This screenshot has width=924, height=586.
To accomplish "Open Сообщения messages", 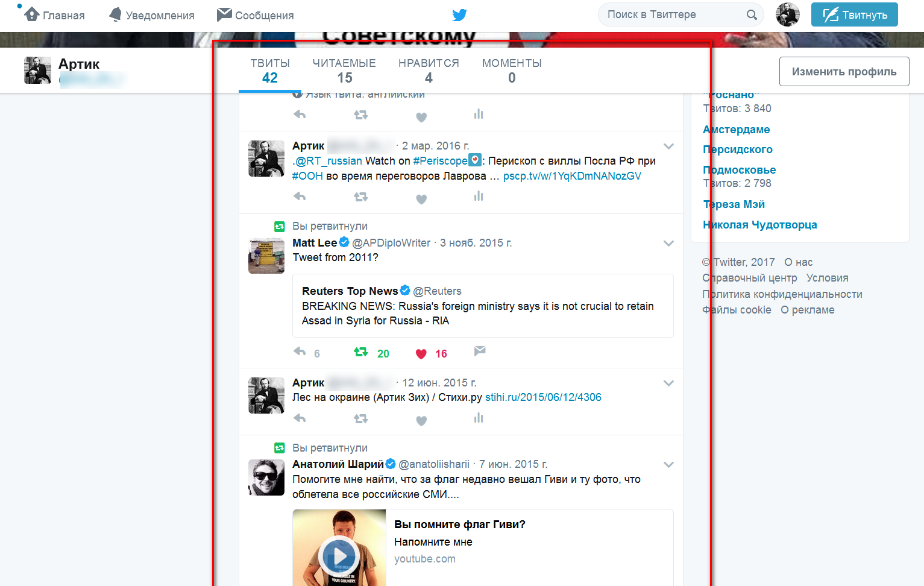I will point(255,15).
